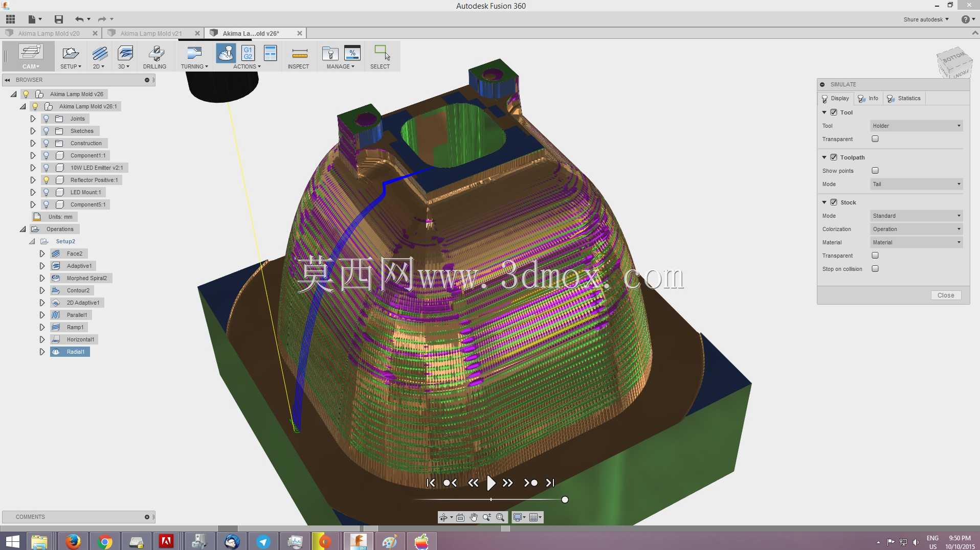Screen dimensions: 980x550
Task: Switch to Akima La...old v26* tab
Action: point(251,33)
